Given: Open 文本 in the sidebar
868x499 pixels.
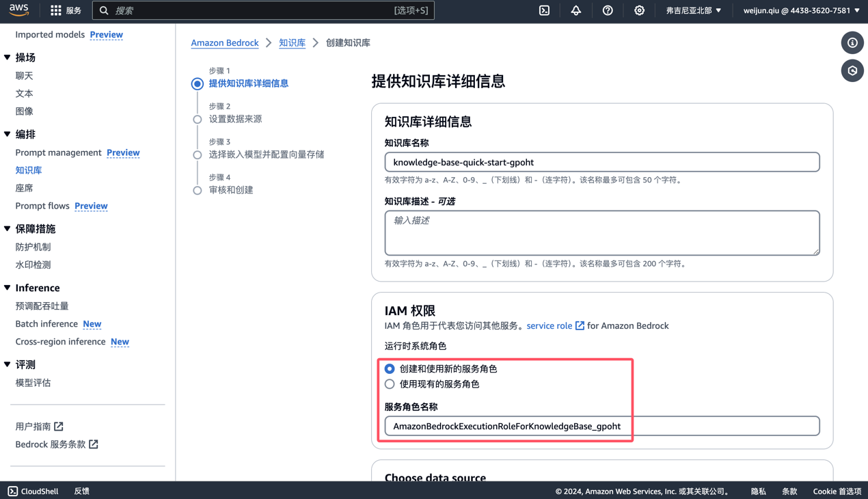Looking at the screenshot, I should (x=25, y=94).
